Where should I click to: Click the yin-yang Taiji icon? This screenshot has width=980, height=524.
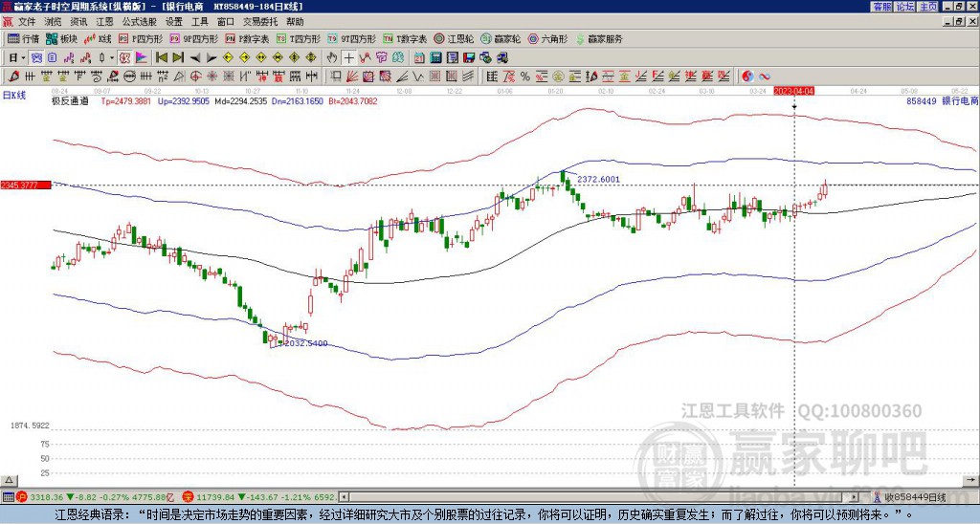click(x=747, y=76)
